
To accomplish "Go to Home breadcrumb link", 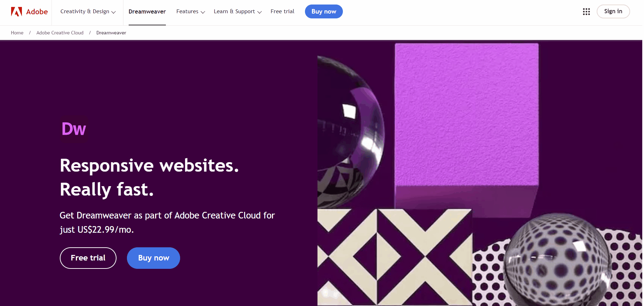I will 17,33.
